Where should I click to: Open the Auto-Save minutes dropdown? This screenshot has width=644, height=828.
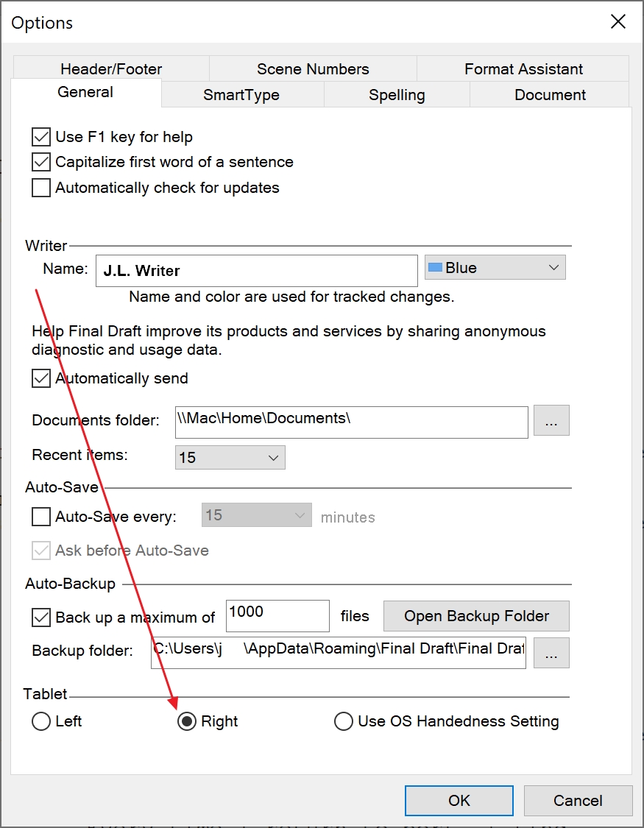(257, 515)
